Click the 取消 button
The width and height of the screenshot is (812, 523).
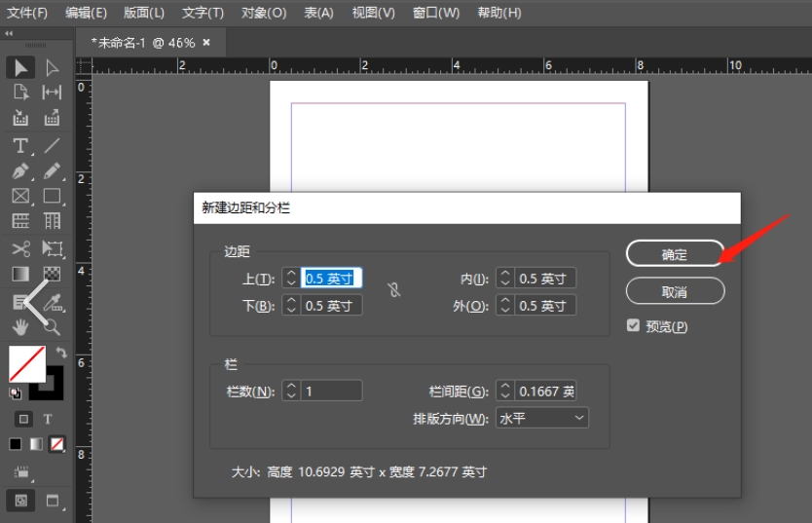pos(675,291)
